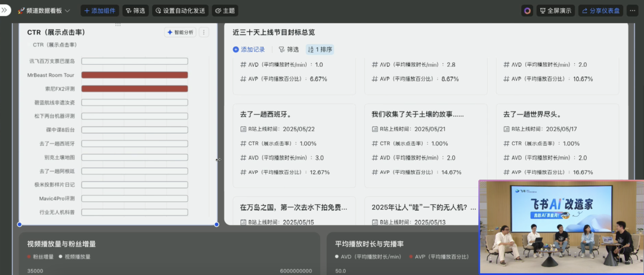Grab the CTR card drag handle dots
This screenshot has height=275, width=644.
point(118,24)
